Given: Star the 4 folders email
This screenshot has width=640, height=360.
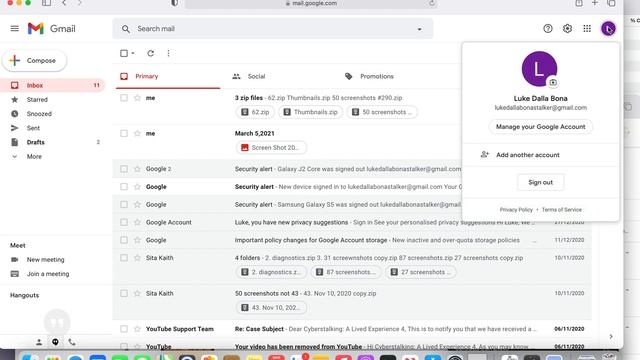Looking at the screenshot, I should (x=137, y=258).
